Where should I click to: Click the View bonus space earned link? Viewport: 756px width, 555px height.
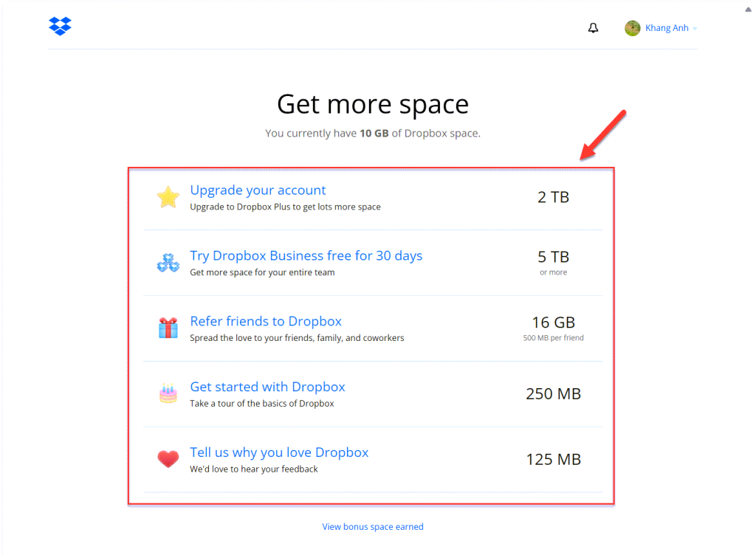coord(373,526)
